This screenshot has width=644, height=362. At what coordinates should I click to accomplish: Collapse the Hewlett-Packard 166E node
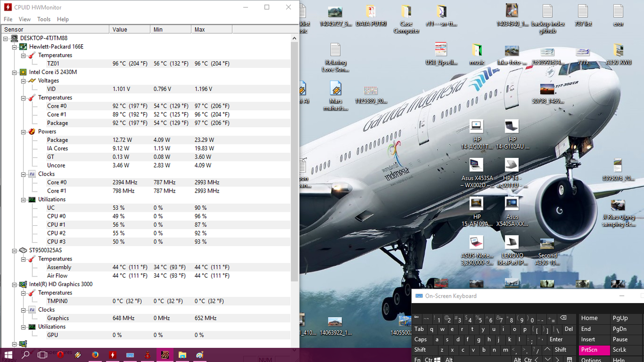(x=15, y=47)
